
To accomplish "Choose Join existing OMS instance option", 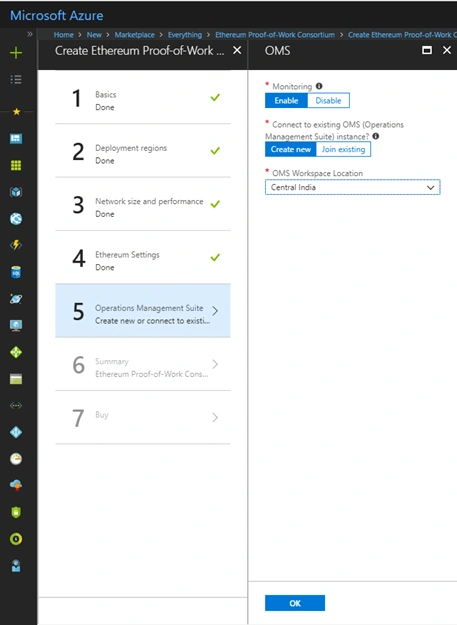I will 343,149.
